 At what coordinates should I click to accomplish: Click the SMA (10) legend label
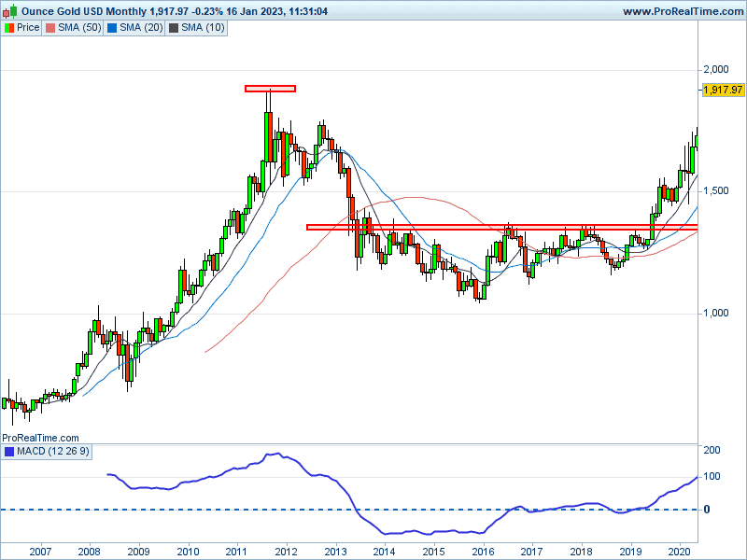point(204,27)
